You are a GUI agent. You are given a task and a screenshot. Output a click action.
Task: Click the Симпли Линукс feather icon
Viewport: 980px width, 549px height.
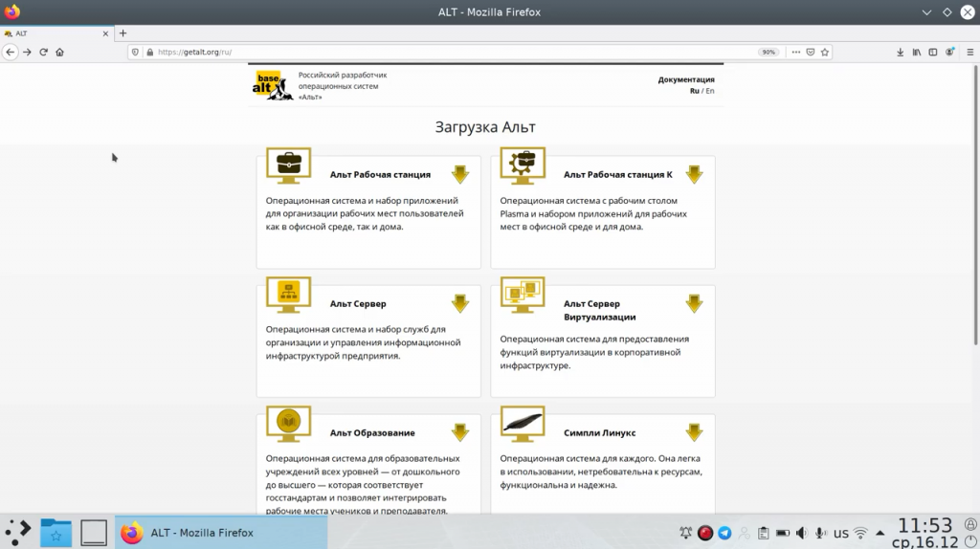[523, 424]
